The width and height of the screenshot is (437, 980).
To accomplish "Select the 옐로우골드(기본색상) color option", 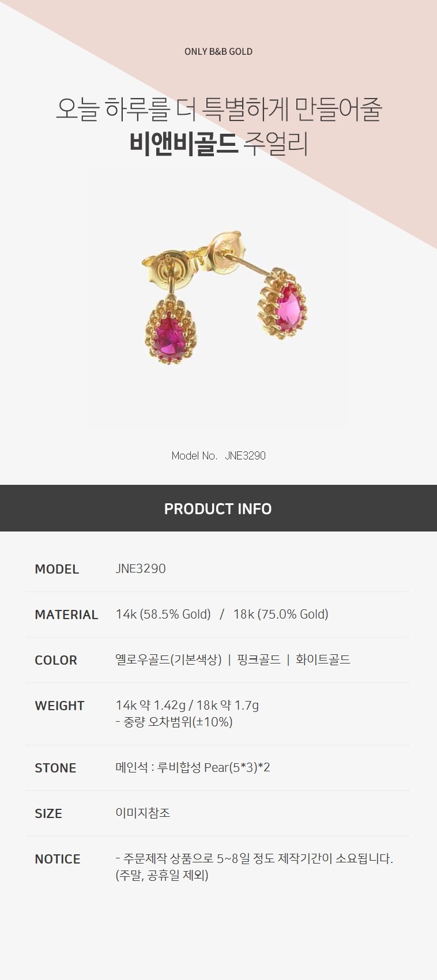I will coord(168,659).
